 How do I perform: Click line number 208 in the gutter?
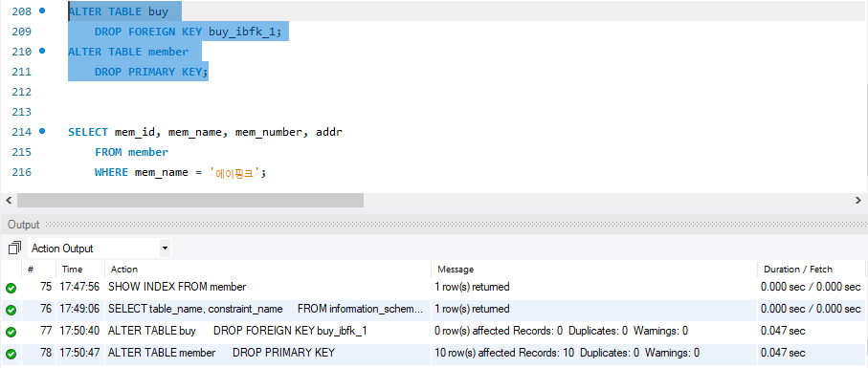coord(21,11)
